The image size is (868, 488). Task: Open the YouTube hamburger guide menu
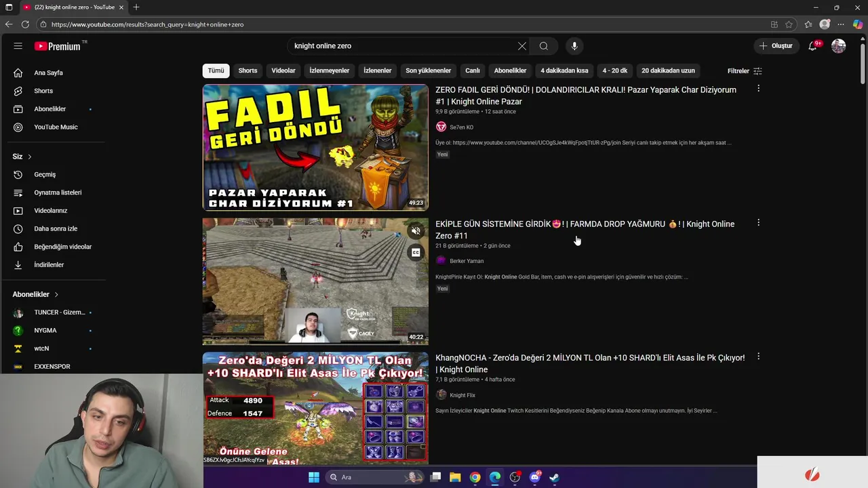click(x=18, y=46)
